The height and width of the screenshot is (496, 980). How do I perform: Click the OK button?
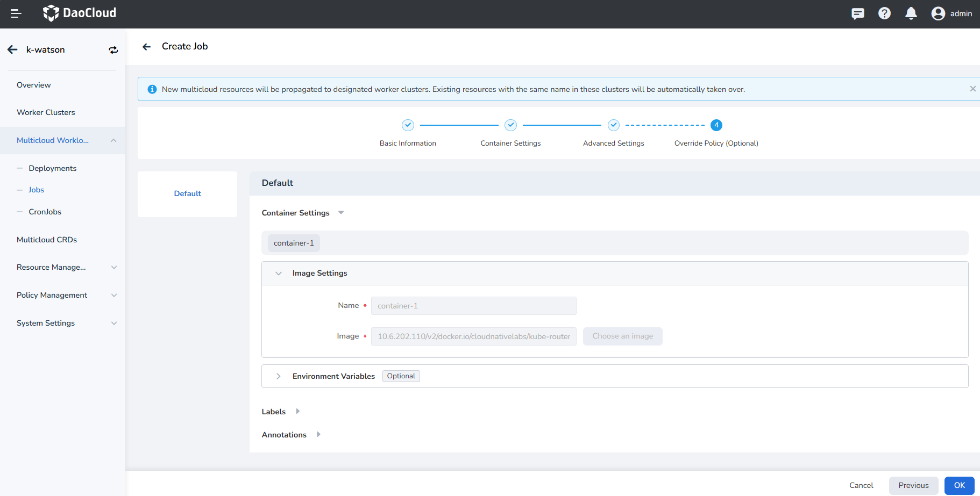point(959,485)
